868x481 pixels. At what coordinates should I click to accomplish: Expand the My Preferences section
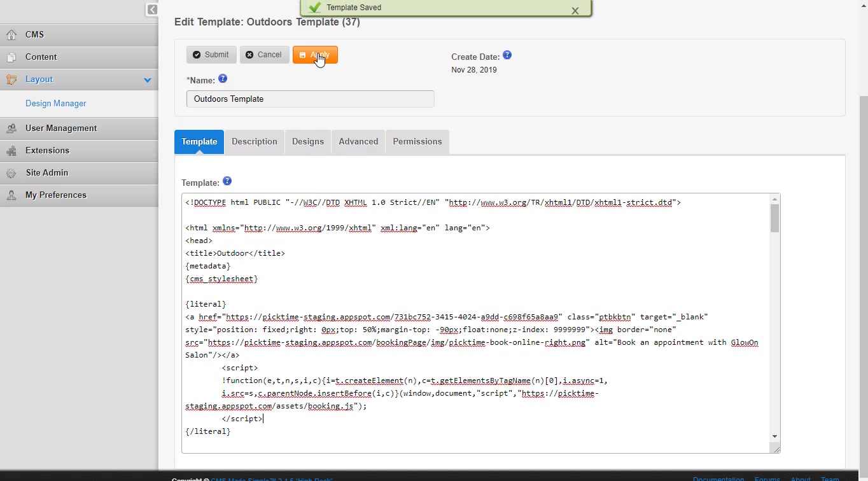[x=56, y=195]
